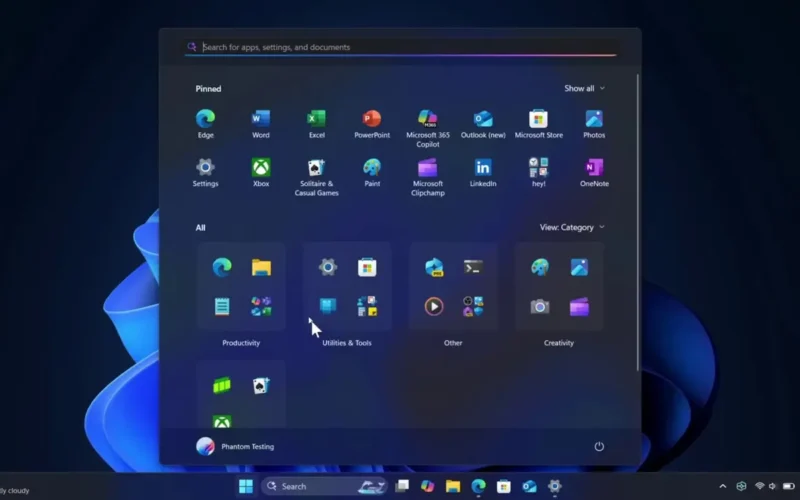Open Copilot from the taskbar

[x=428, y=486]
